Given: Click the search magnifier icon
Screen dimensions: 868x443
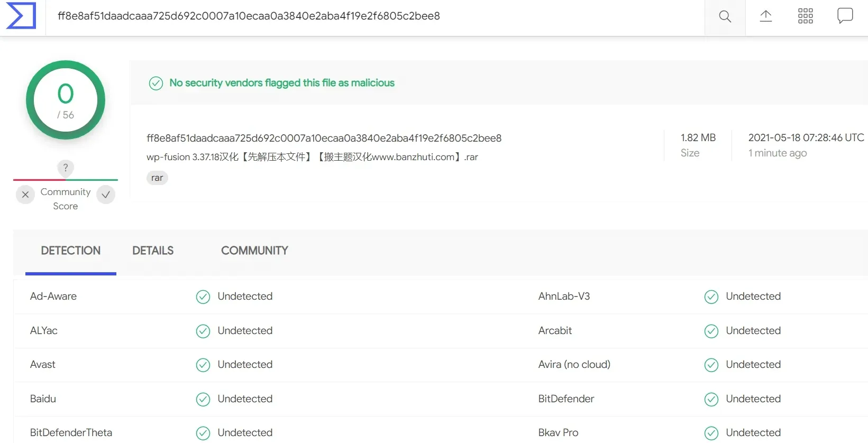Looking at the screenshot, I should 725,16.
